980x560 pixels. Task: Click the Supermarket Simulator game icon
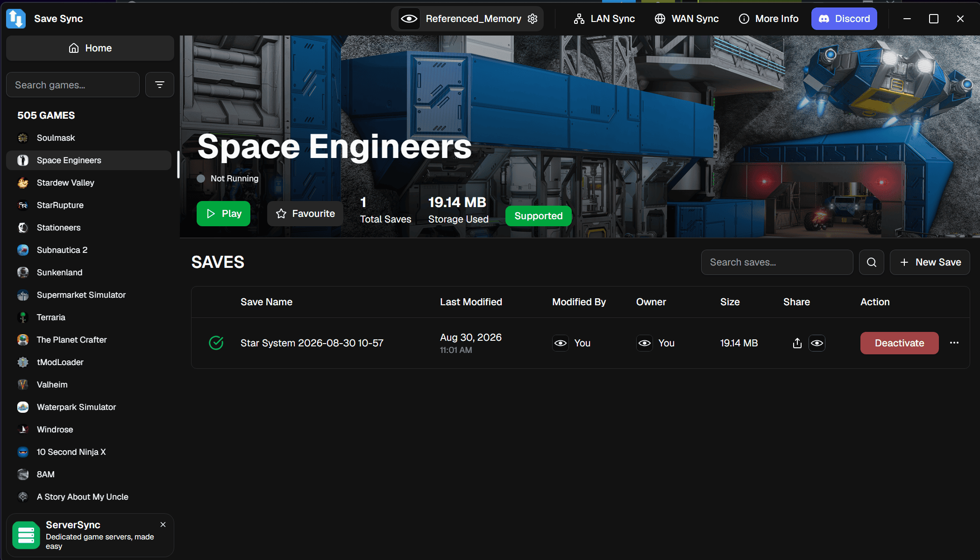click(x=23, y=295)
